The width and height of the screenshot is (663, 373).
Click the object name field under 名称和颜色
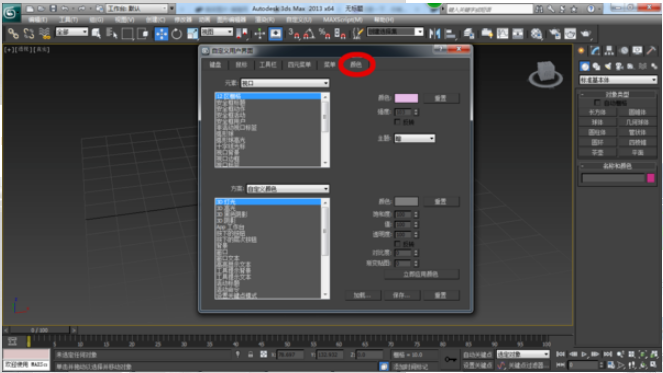click(x=613, y=178)
